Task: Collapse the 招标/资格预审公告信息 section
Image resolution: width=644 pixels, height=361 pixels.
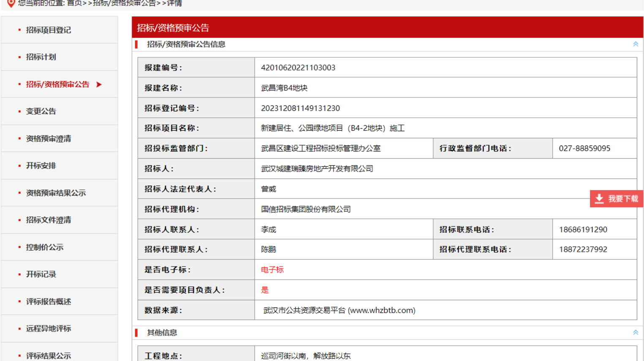Action: coord(635,44)
